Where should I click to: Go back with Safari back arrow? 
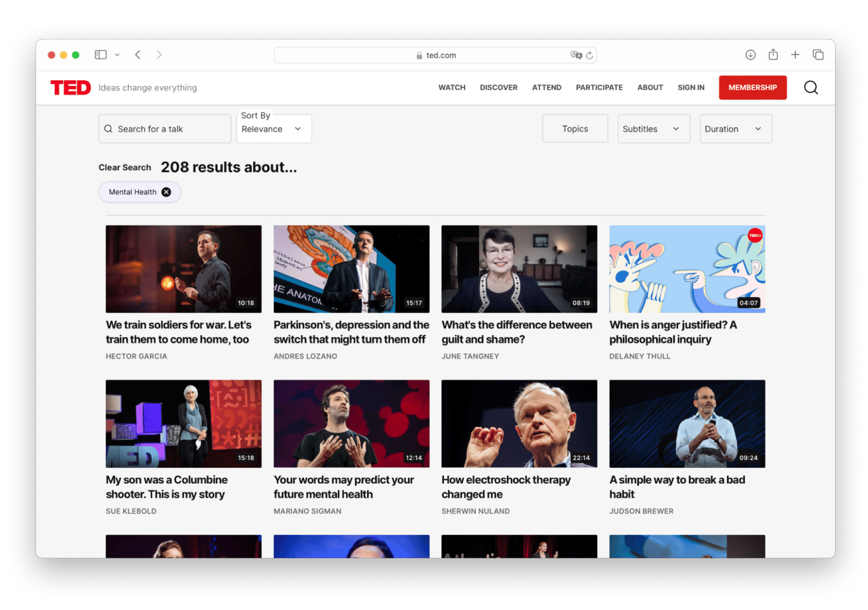138,55
